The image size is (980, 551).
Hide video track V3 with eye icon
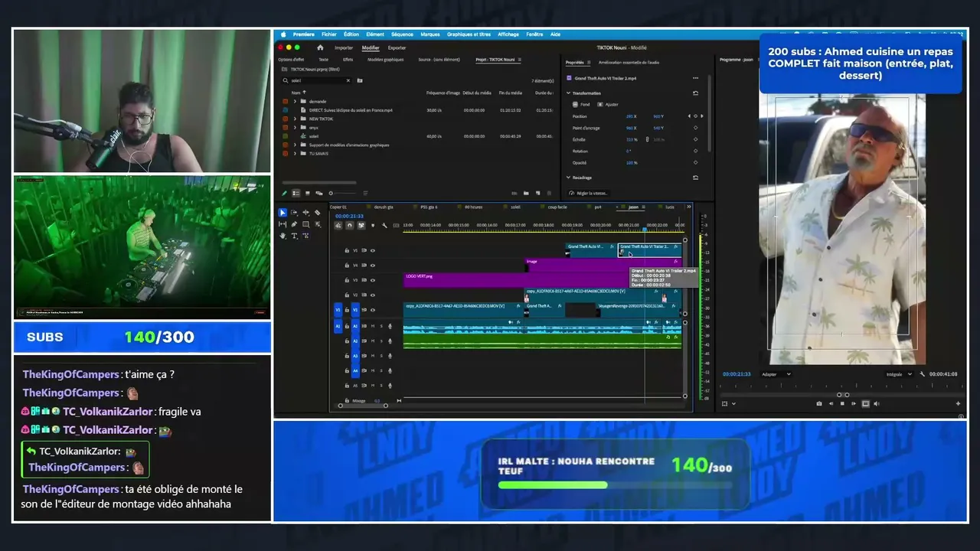pyautogui.click(x=373, y=280)
